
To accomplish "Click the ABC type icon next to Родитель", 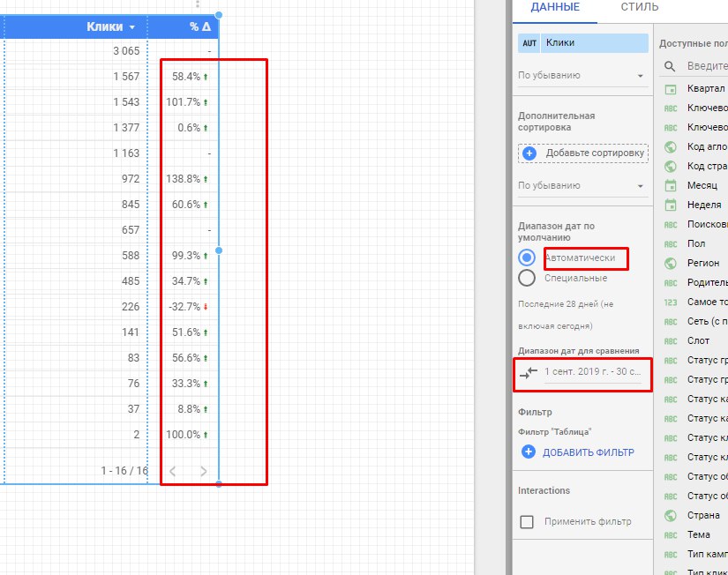I will (x=671, y=283).
